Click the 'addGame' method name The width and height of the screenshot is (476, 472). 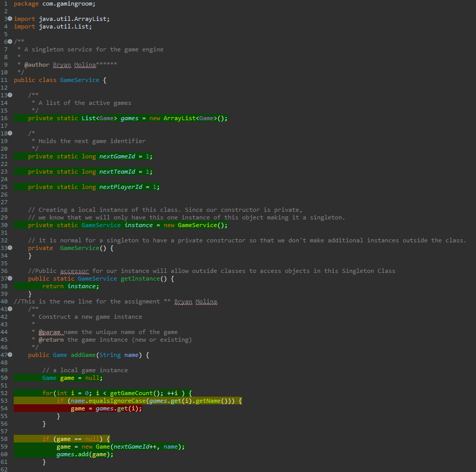83,355
